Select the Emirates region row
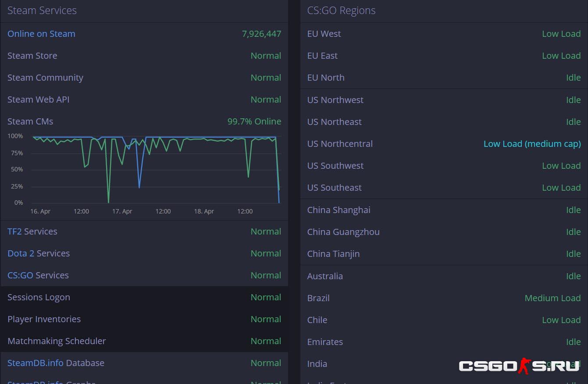This screenshot has height=384, width=588. point(444,342)
